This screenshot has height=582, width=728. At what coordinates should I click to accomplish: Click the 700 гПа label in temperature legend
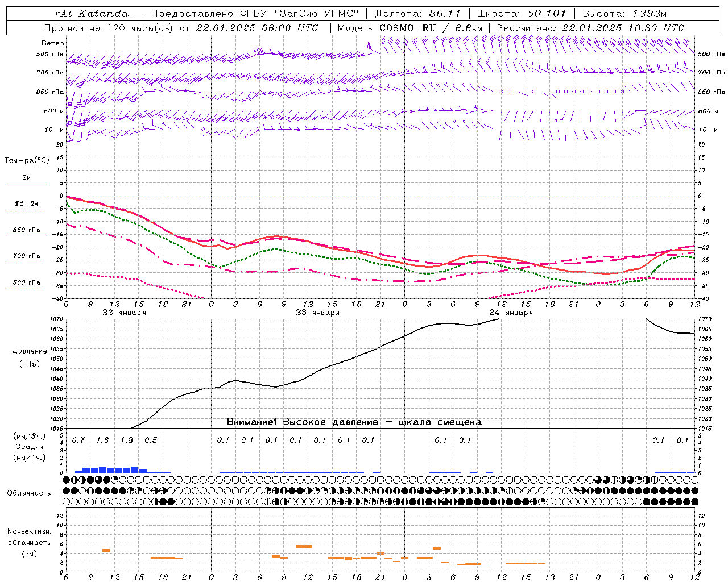click(x=27, y=256)
